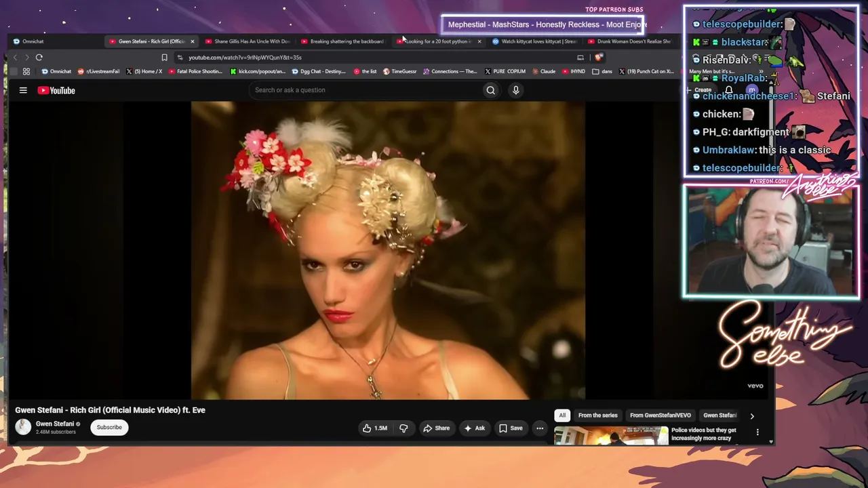Click the Brave shields icon
Image resolution: width=868 pixels, height=488 pixels.
click(597, 58)
